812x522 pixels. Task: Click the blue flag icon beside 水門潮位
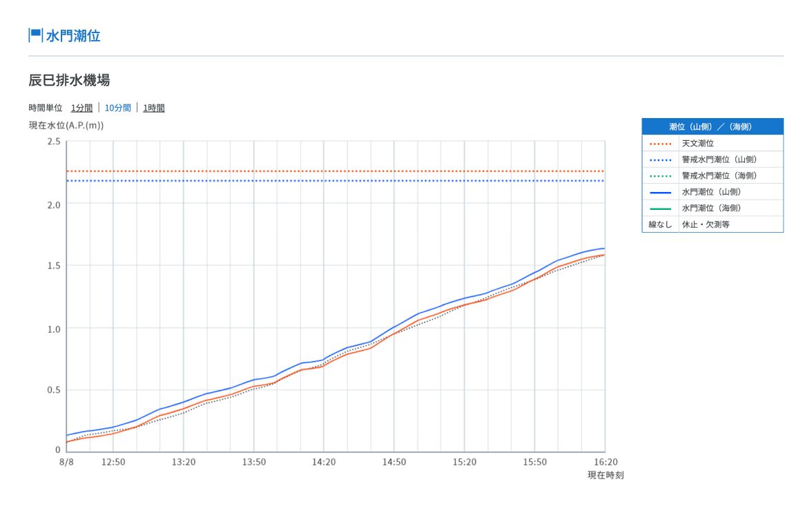(x=35, y=35)
